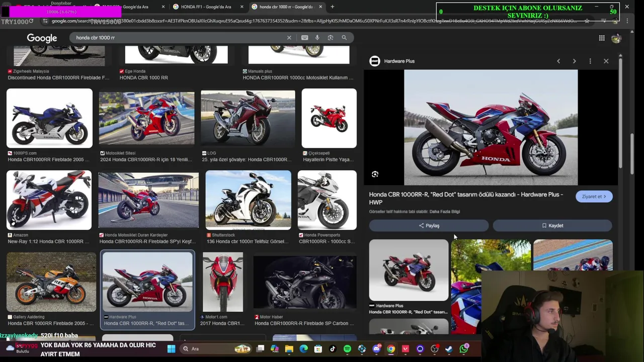Open TikTok from taskbar
644x362 pixels.
point(333,349)
